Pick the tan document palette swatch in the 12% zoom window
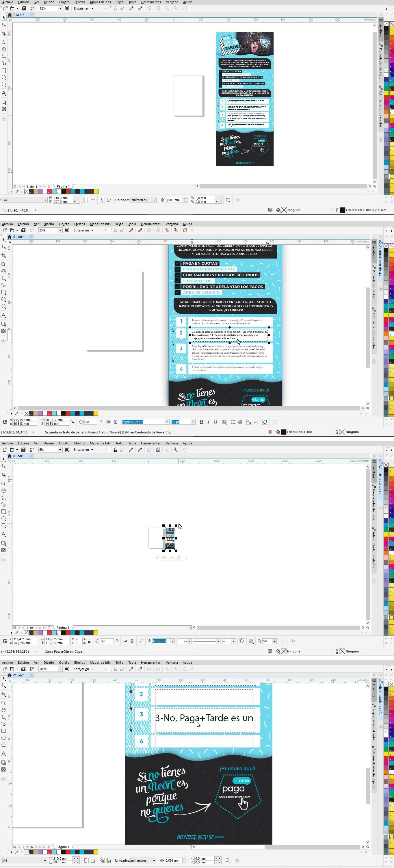This screenshot has height=868, width=394. point(36,191)
